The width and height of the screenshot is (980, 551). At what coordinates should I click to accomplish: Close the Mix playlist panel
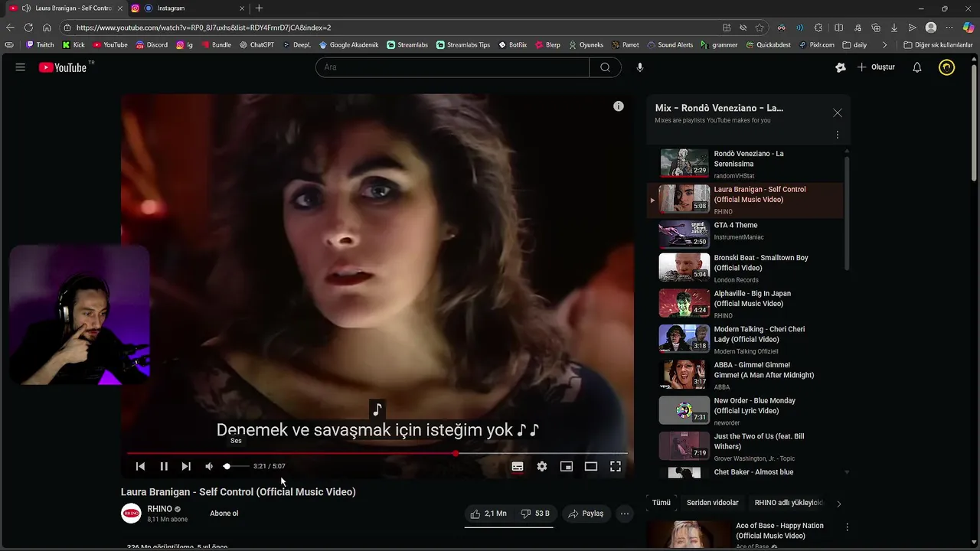(x=838, y=113)
